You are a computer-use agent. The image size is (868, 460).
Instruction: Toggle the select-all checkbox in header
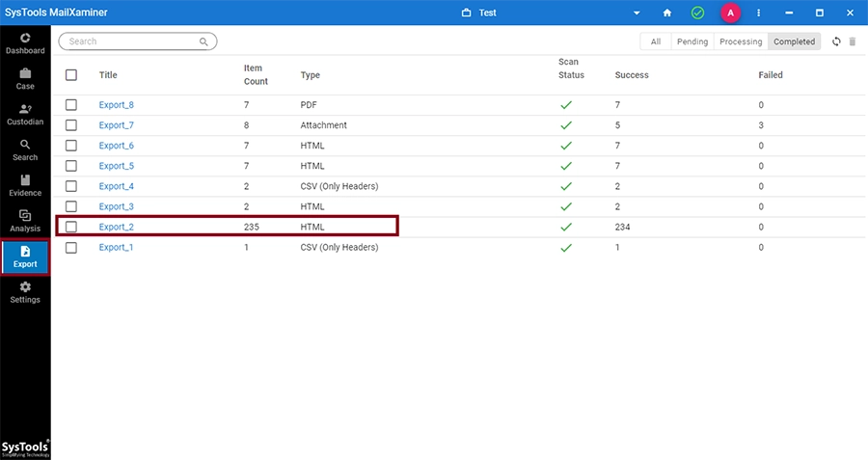tap(70, 74)
